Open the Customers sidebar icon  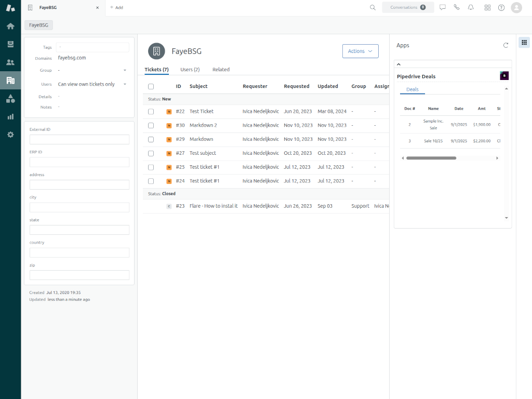point(10,63)
